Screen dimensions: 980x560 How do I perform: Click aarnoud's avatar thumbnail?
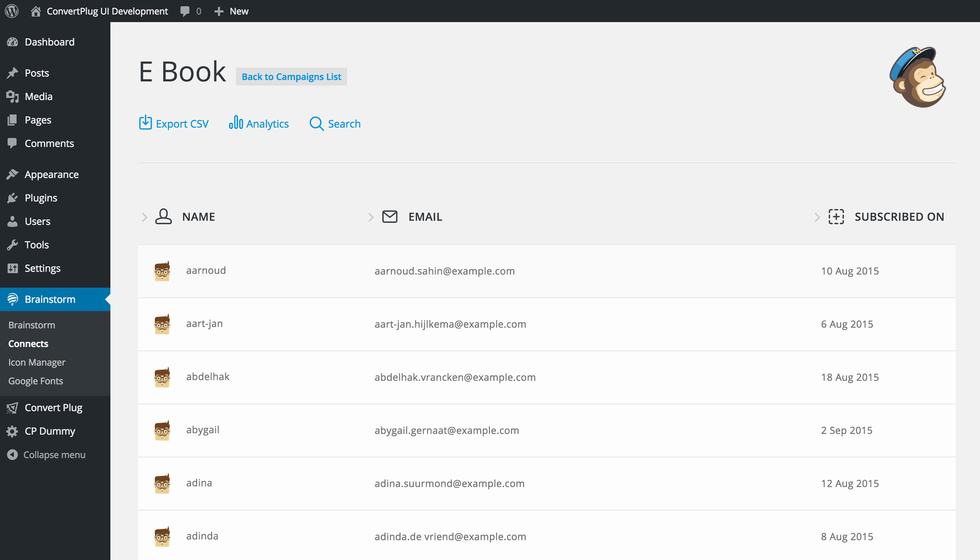(162, 271)
